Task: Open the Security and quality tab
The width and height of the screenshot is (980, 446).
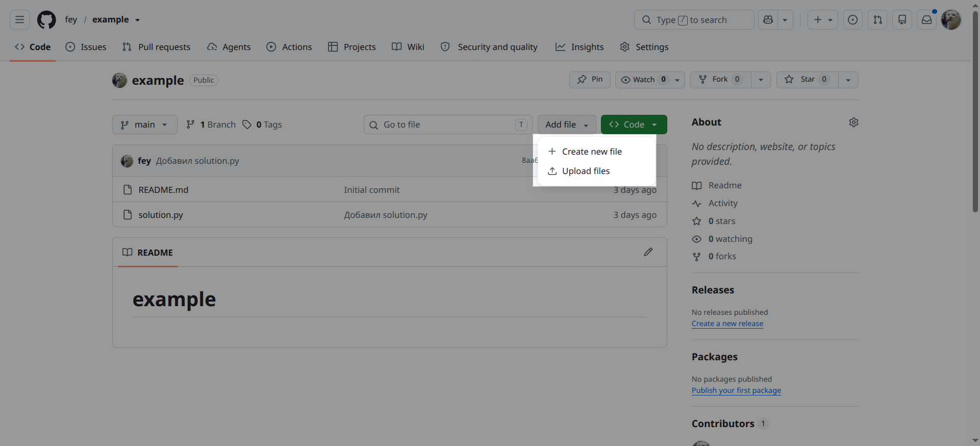Action: (489, 47)
